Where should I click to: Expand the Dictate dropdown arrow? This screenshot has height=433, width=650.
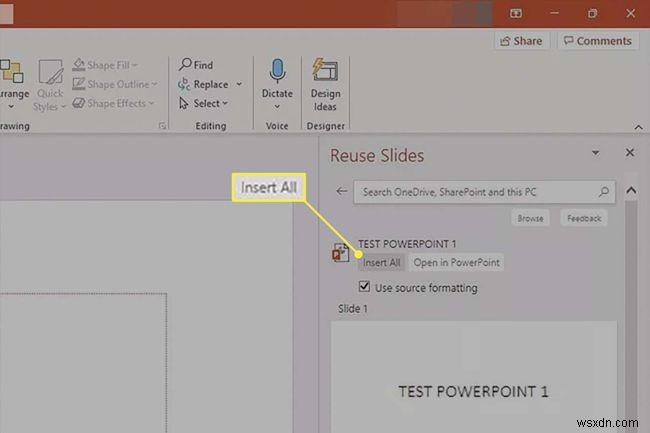[x=277, y=107]
